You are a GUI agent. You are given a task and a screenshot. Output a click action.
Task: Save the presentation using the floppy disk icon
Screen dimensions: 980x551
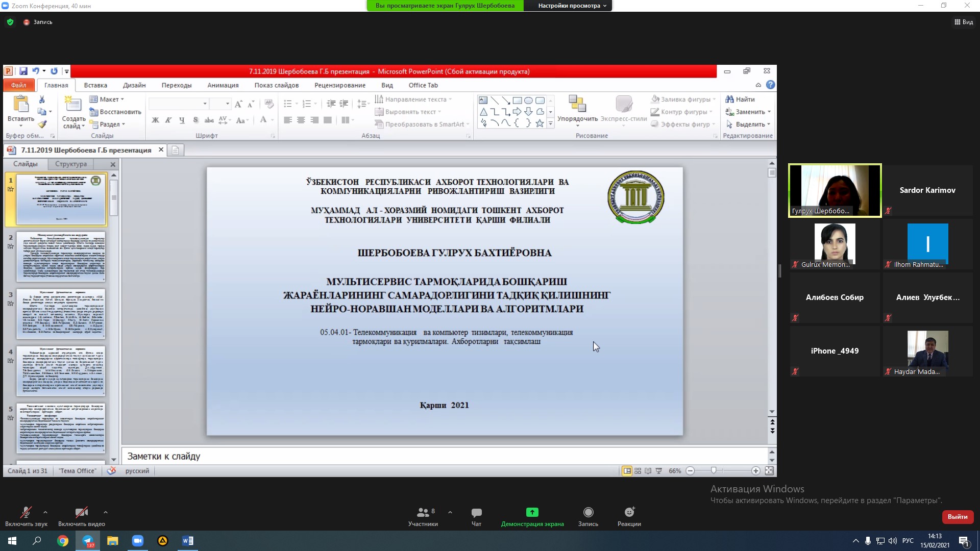click(23, 71)
